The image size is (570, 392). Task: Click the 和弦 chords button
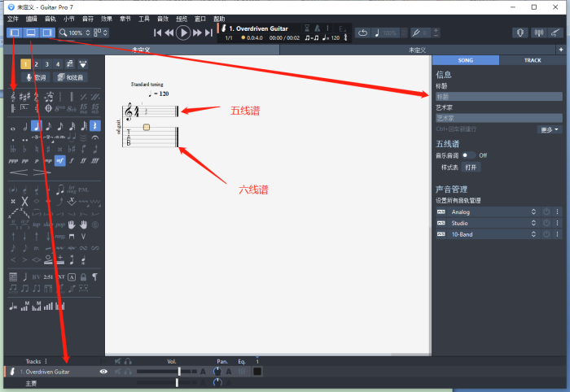[71, 77]
